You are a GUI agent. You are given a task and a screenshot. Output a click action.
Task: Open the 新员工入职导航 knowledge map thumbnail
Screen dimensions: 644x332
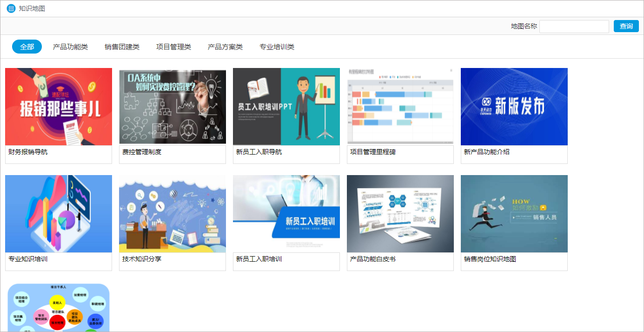click(286, 106)
